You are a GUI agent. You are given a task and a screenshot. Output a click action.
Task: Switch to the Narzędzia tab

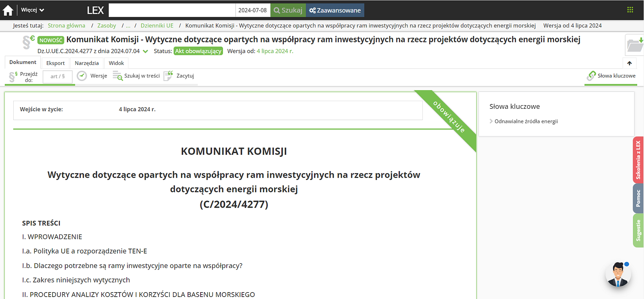click(87, 63)
